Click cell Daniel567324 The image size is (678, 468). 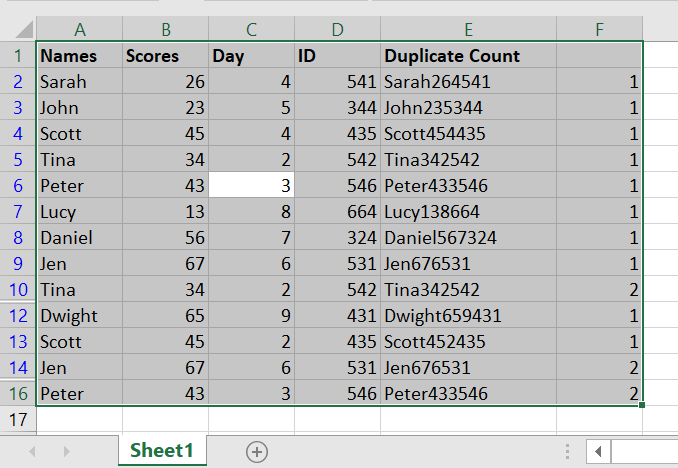[468, 237]
